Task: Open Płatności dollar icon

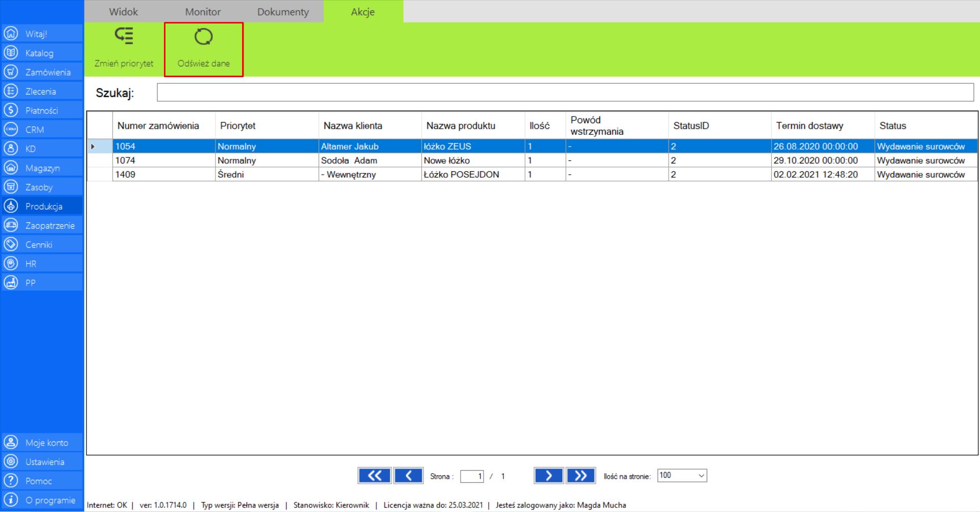Action: click(x=11, y=110)
